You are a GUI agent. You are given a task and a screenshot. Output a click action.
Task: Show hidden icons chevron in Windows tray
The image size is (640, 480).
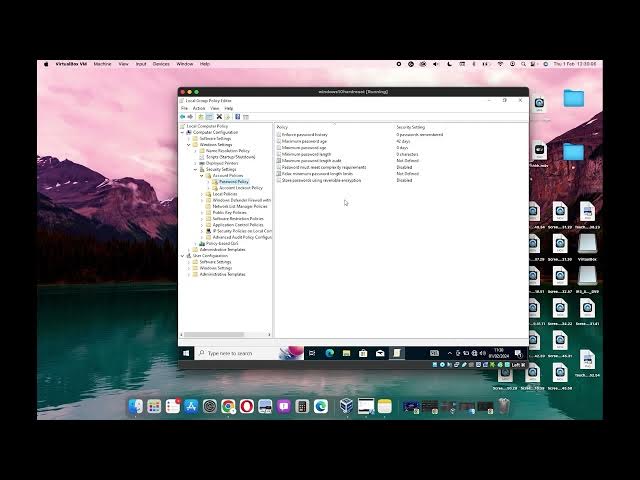(x=450, y=353)
